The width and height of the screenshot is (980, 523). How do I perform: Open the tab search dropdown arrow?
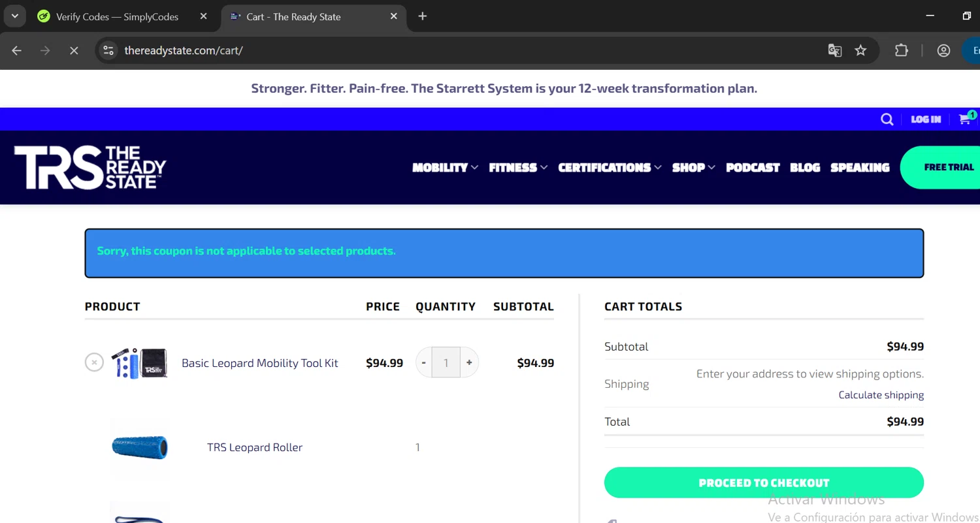(x=14, y=16)
